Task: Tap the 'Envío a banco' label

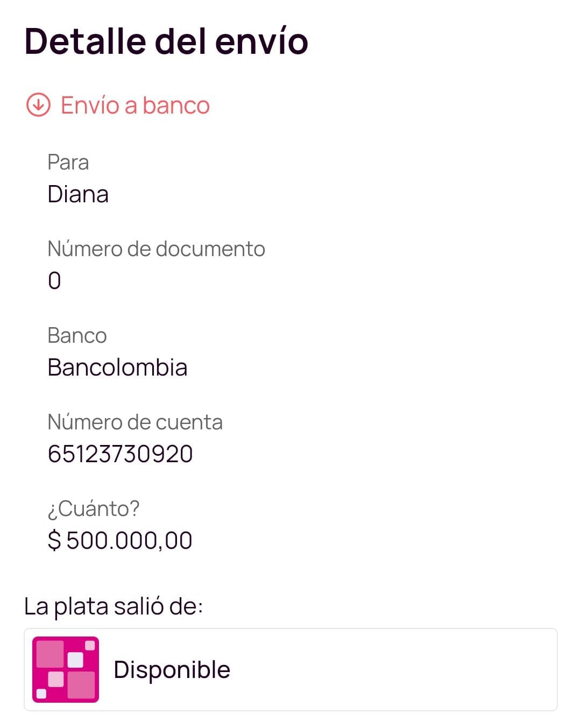Action: click(x=135, y=105)
